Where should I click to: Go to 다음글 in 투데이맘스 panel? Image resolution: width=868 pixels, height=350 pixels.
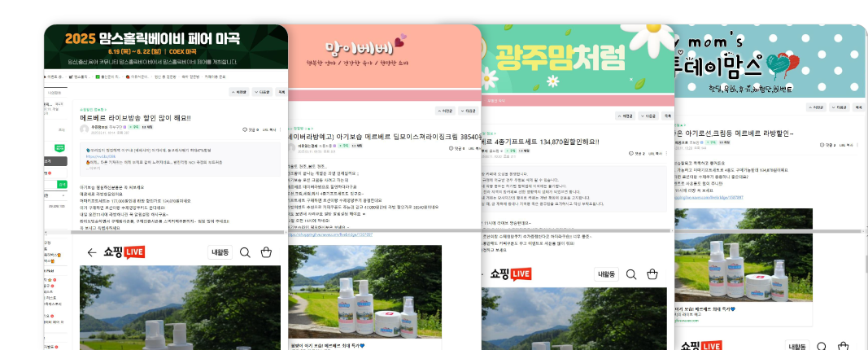click(x=840, y=107)
